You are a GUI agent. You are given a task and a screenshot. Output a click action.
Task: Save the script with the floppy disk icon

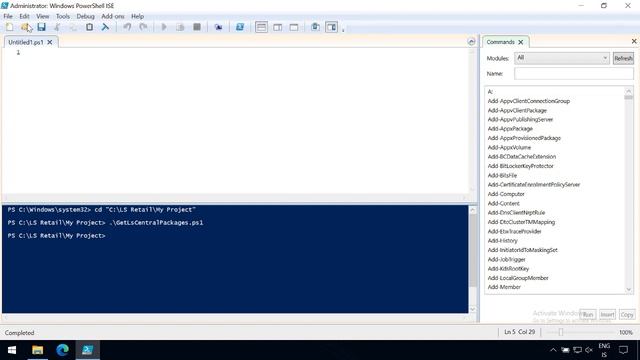41,27
